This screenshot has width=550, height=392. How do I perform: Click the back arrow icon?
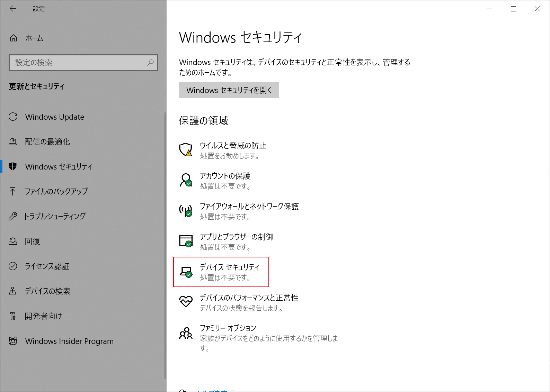pyautogui.click(x=13, y=9)
